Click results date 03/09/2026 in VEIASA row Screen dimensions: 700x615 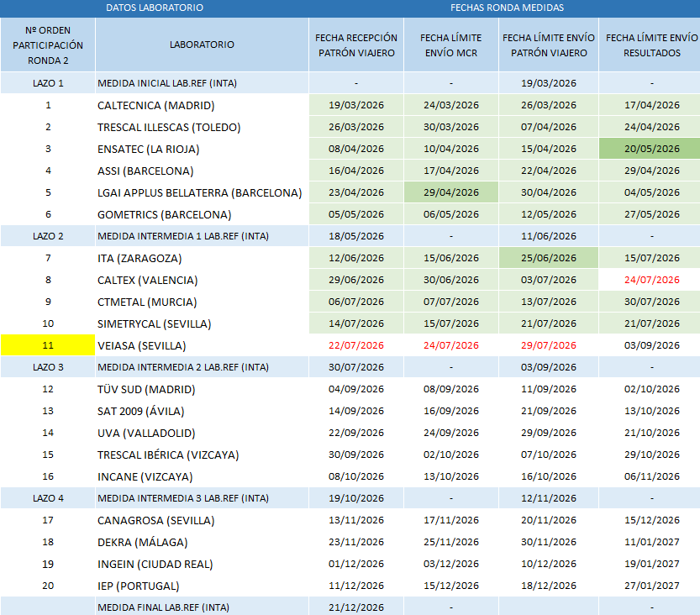[x=652, y=345]
